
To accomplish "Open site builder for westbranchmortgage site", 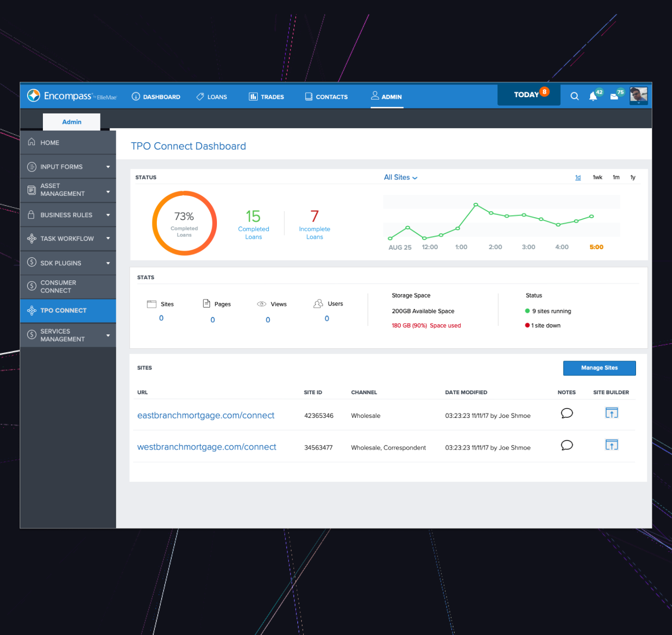I will 611,445.
